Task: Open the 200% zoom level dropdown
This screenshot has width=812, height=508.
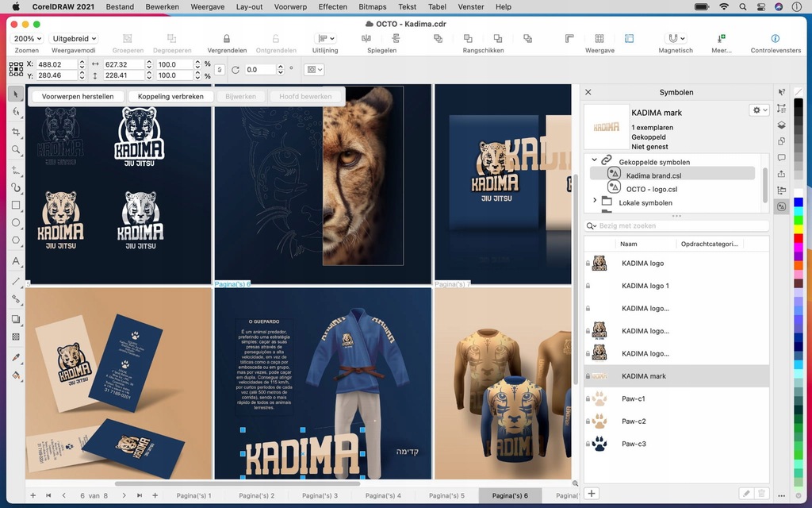Action: [26, 38]
